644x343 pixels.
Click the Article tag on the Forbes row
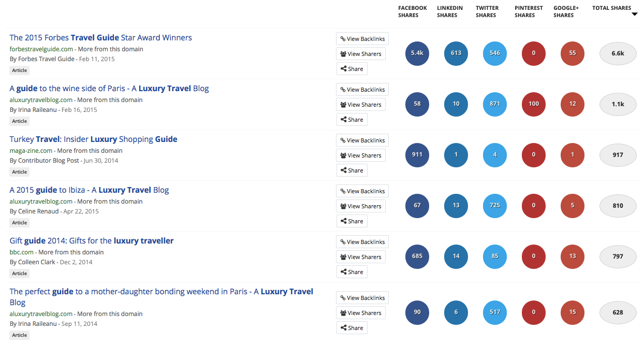pos(19,70)
